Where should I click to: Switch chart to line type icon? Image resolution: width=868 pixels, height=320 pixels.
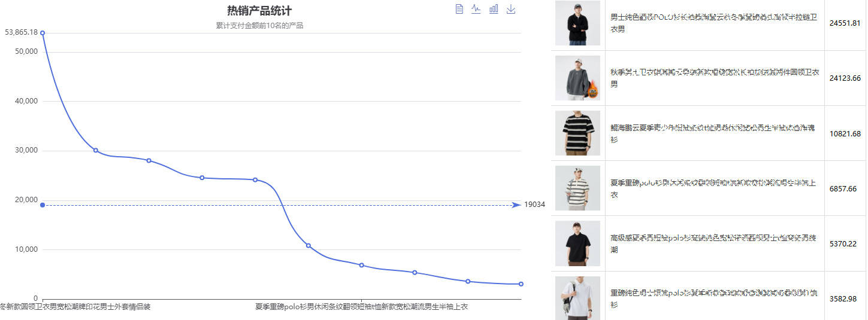tap(476, 9)
